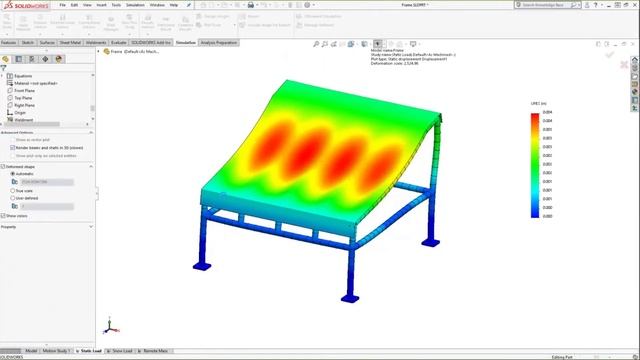Open Design Library icon in task pane
640x360 pixels.
point(635,68)
